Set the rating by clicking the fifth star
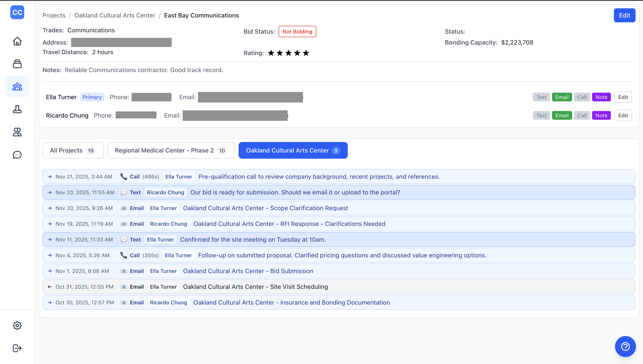The image size is (643, 364). click(306, 53)
